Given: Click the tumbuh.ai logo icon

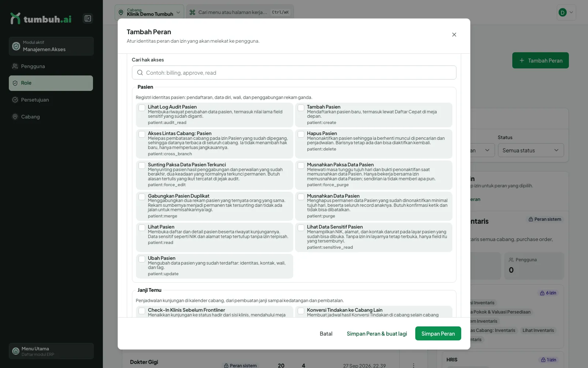Looking at the screenshot, I should click(15, 18).
